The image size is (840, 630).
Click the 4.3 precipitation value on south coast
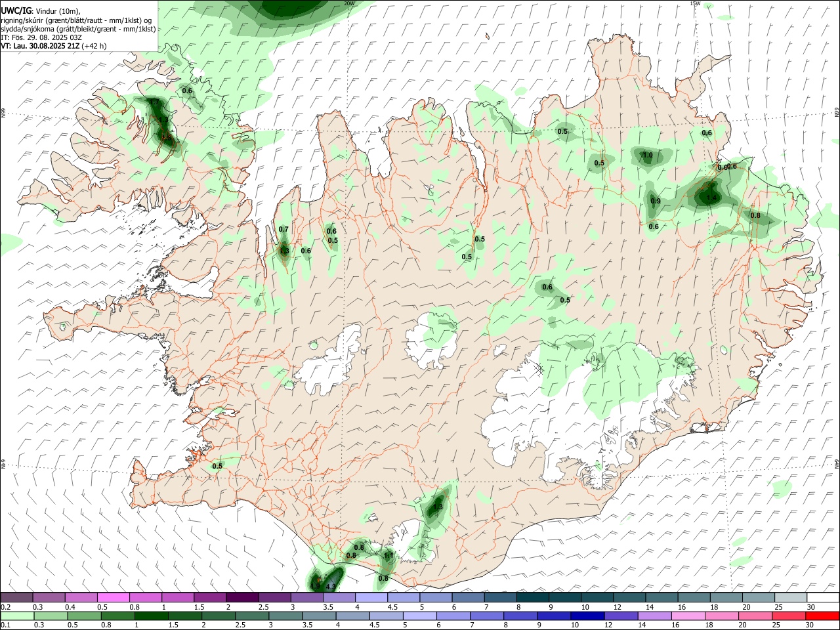[331, 586]
